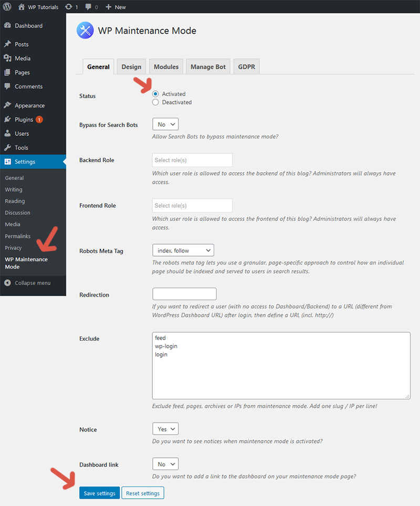Open Bypass for Search Bots dropdown
420x506 pixels.
click(165, 124)
